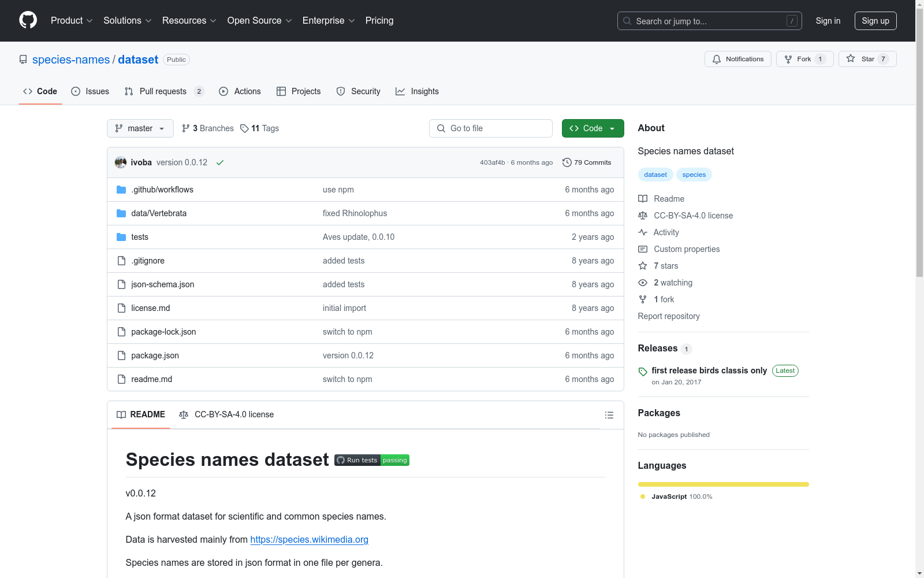The height and width of the screenshot is (578, 924).
Task: Click the Readme book icon in About
Action: coord(643,199)
